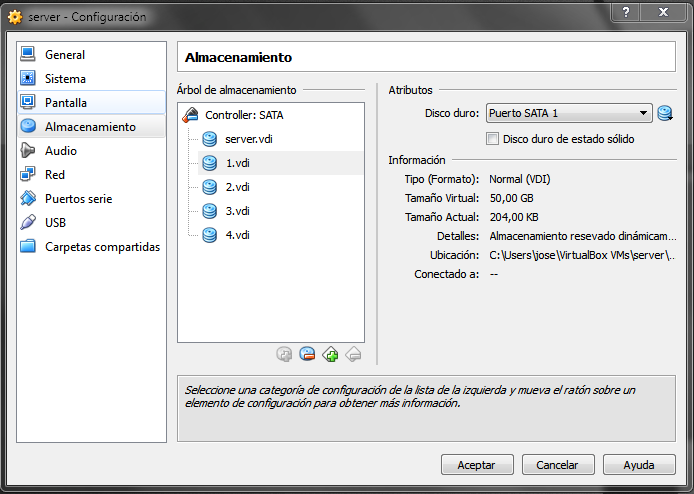Click the 50,00 GB virtual size value

coord(511,198)
